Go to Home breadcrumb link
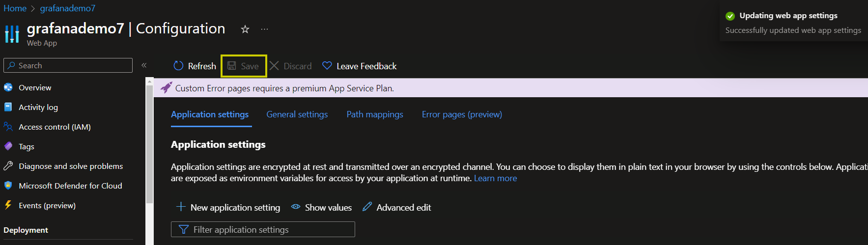This screenshot has width=868, height=245. coord(15,8)
